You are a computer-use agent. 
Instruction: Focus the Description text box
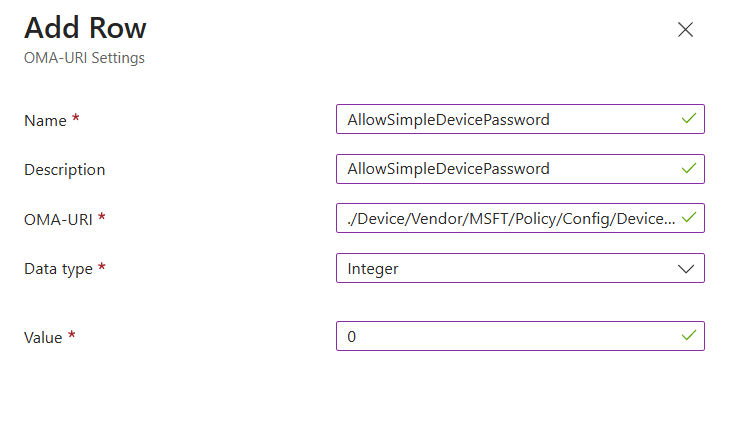click(505, 169)
